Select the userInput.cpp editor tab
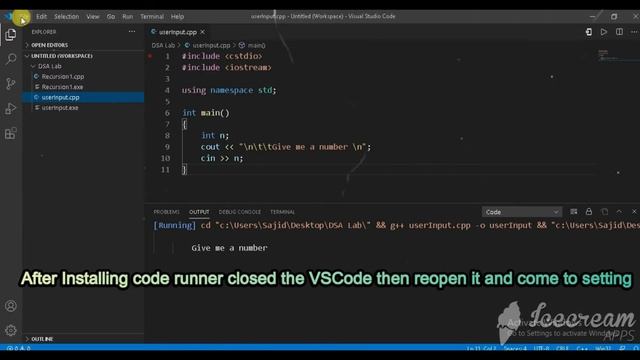The height and width of the screenshot is (360, 640). (178, 32)
